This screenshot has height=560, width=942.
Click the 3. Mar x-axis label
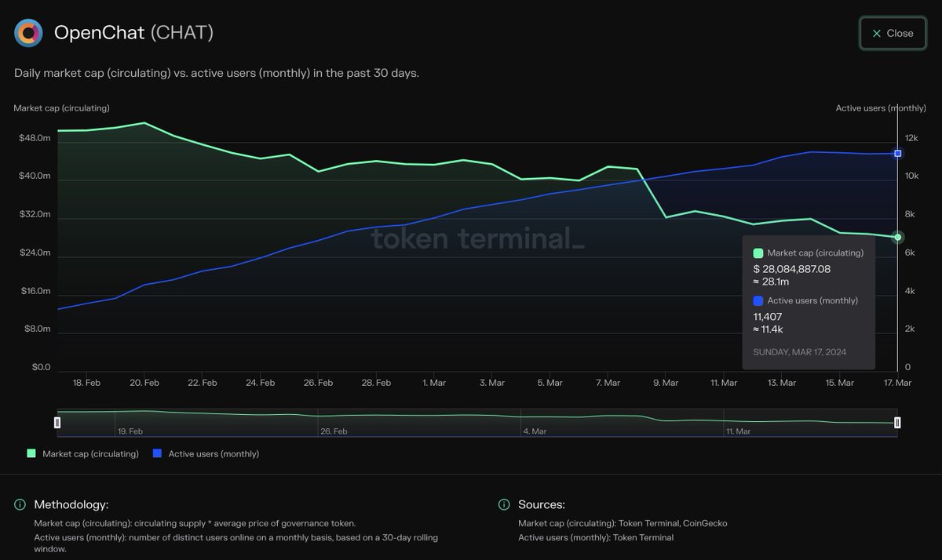[491, 383]
